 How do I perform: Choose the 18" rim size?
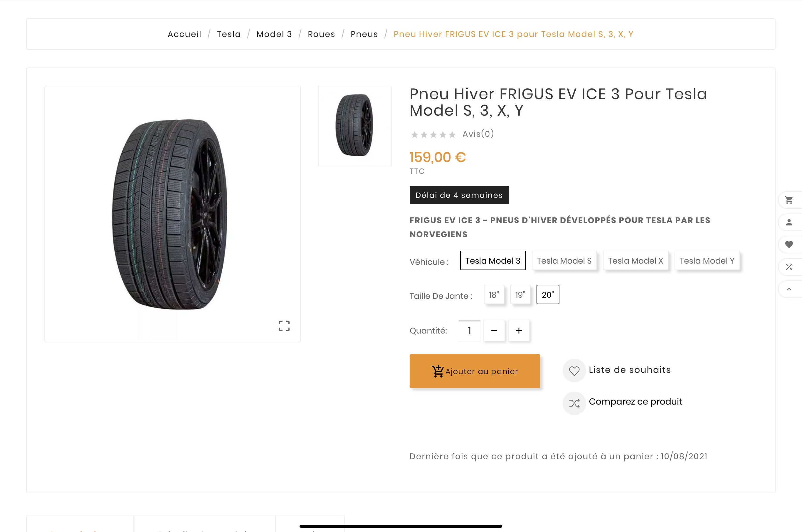[x=494, y=294]
